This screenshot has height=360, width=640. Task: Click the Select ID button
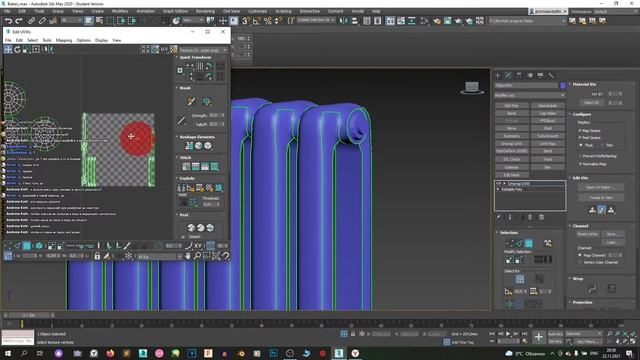(x=591, y=103)
